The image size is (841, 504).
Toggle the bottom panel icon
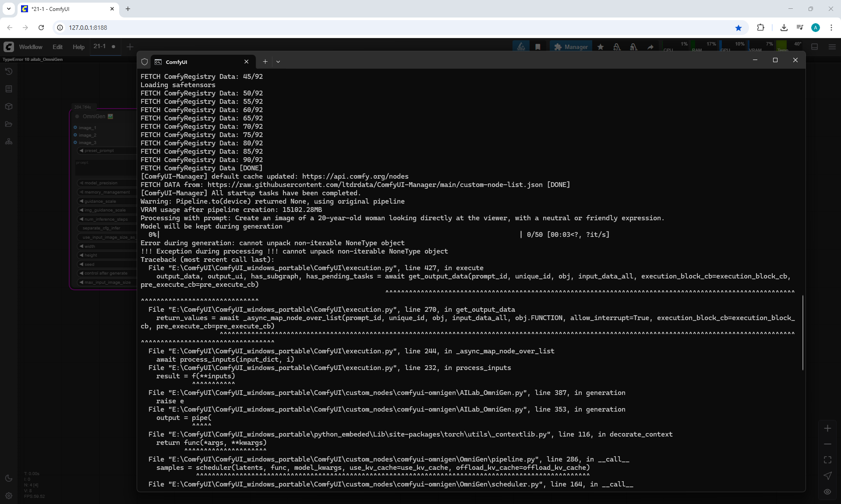point(815,47)
